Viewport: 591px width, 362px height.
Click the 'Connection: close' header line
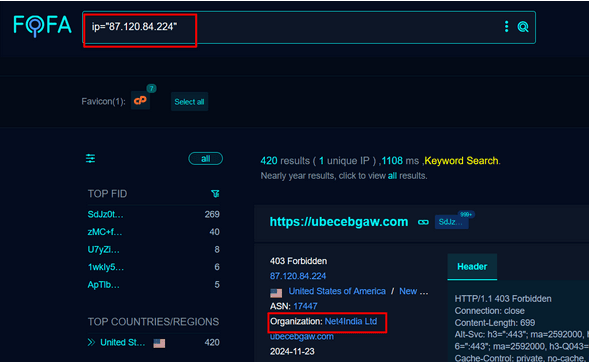489,311
